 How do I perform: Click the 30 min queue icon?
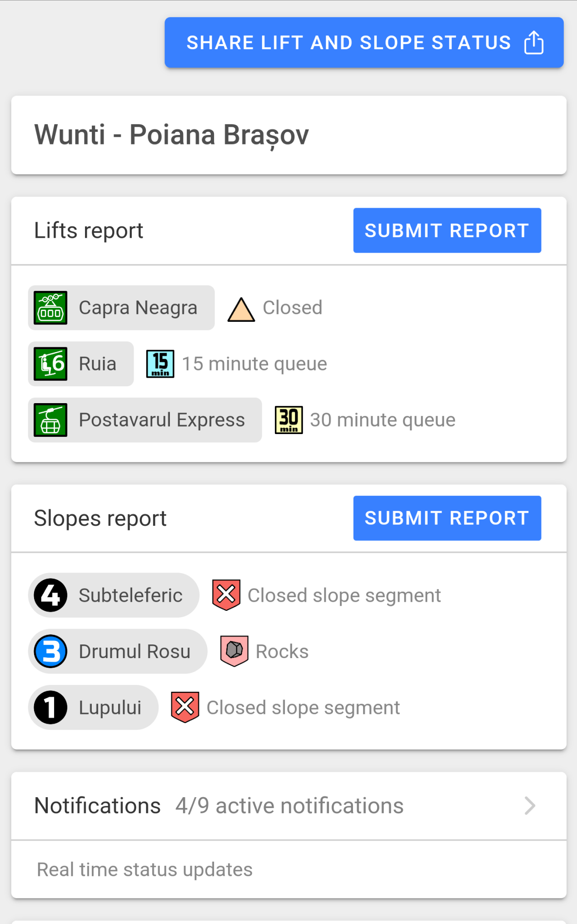[289, 420]
